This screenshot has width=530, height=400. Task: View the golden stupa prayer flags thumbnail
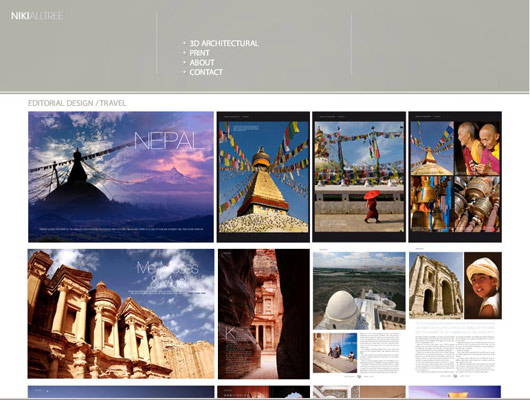(263, 177)
